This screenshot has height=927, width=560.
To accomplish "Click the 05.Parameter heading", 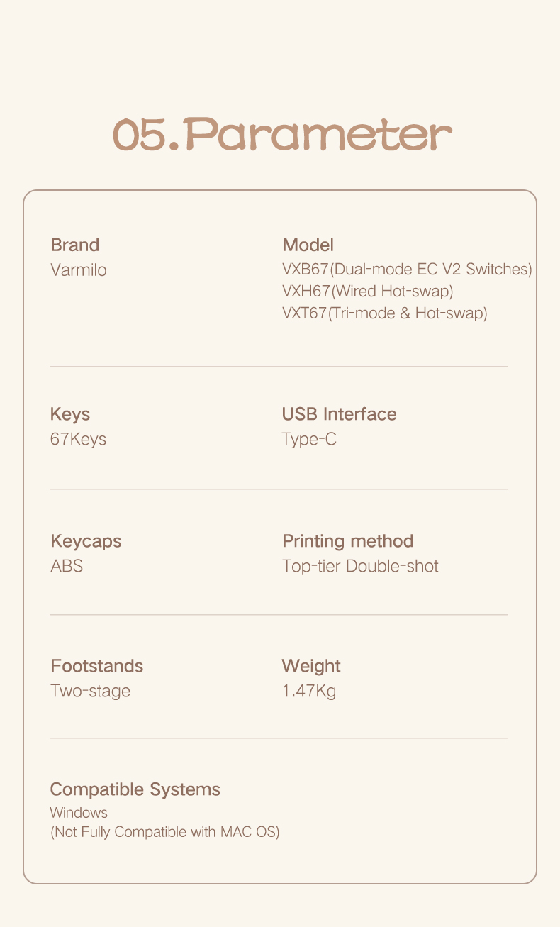I will [x=282, y=135].
